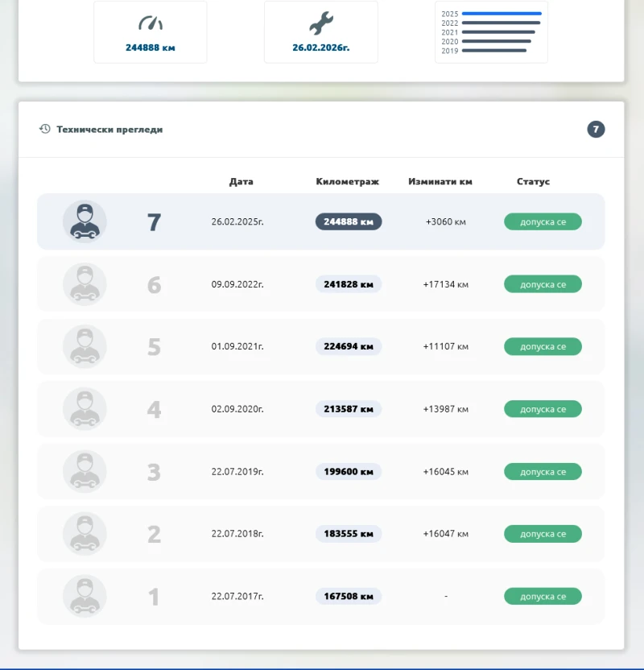Select the Километраж column header

[x=347, y=181]
